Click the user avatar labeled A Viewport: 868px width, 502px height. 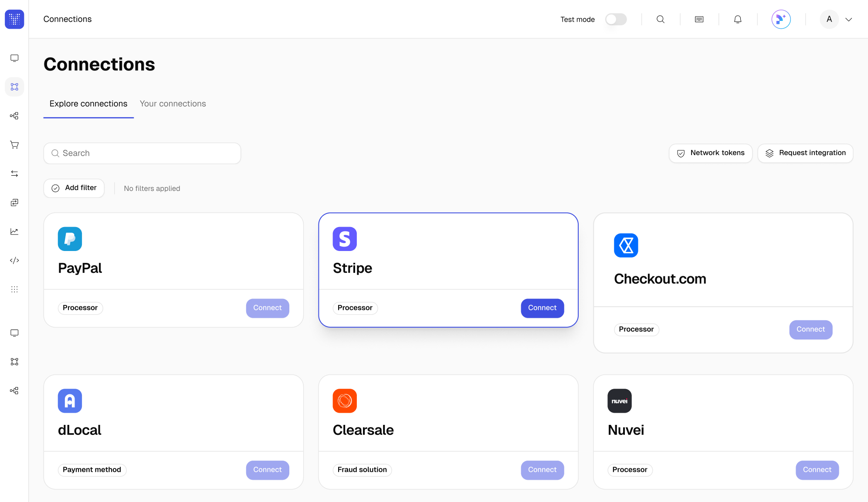tap(829, 19)
